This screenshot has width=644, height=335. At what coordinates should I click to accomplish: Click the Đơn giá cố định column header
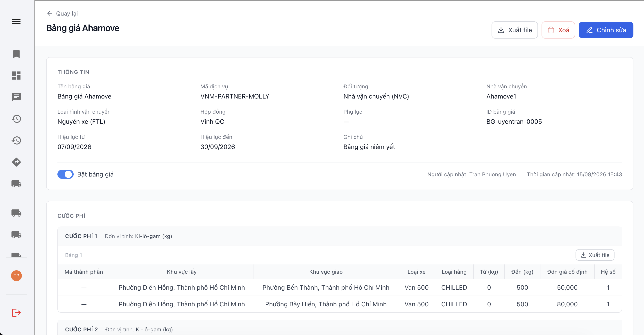pyautogui.click(x=567, y=272)
